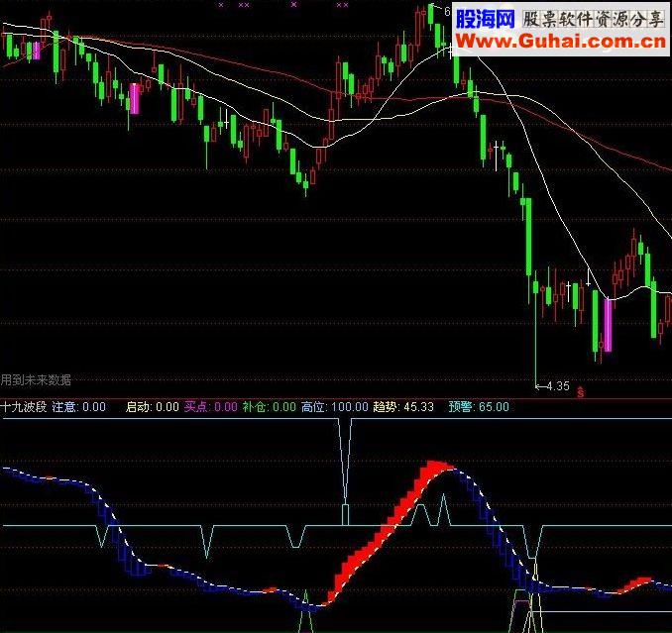Click the 股海网 site logo

[485, 19]
